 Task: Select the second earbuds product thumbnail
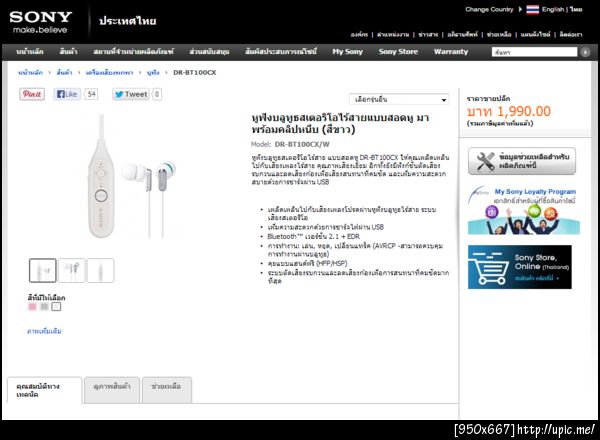[72, 271]
